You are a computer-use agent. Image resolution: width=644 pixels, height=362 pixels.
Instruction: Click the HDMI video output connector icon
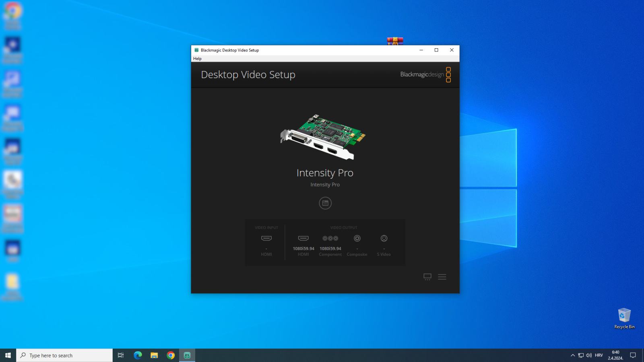click(303, 238)
